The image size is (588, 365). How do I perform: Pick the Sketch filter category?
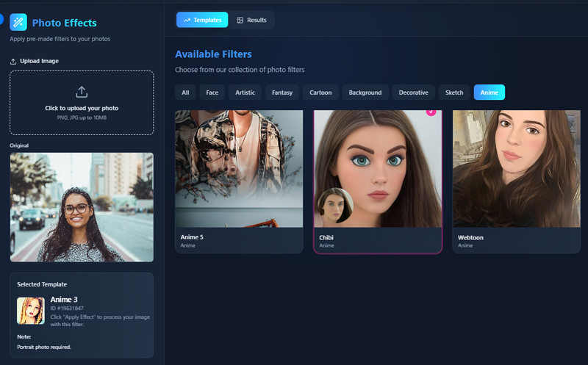click(454, 93)
